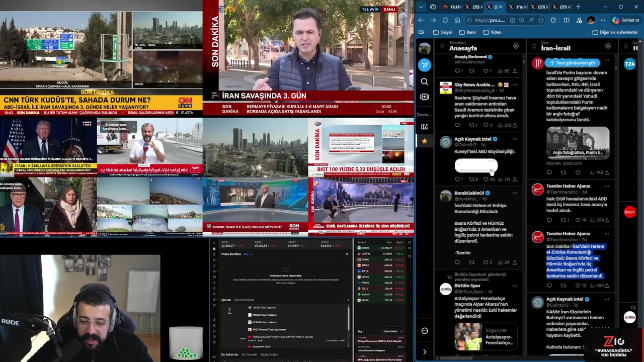The width and height of the screenshot is (644, 362).
Task: Open more menu on BirGün Spor post
Action: (x=514, y=286)
